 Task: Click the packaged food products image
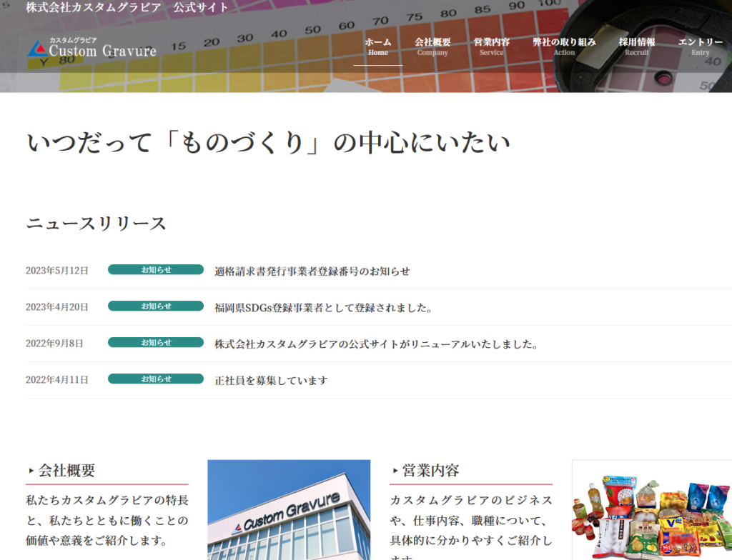651,511
